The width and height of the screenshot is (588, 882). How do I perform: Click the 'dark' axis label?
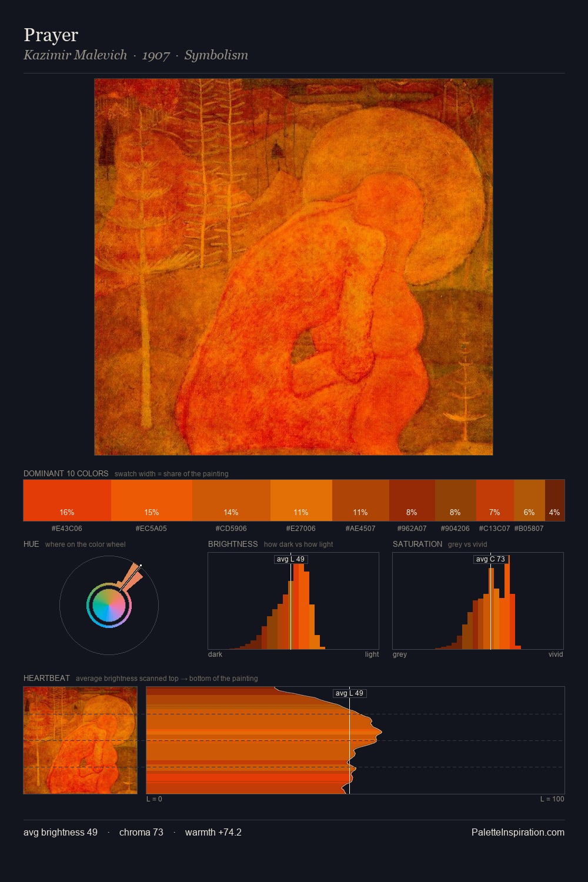tap(215, 654)
